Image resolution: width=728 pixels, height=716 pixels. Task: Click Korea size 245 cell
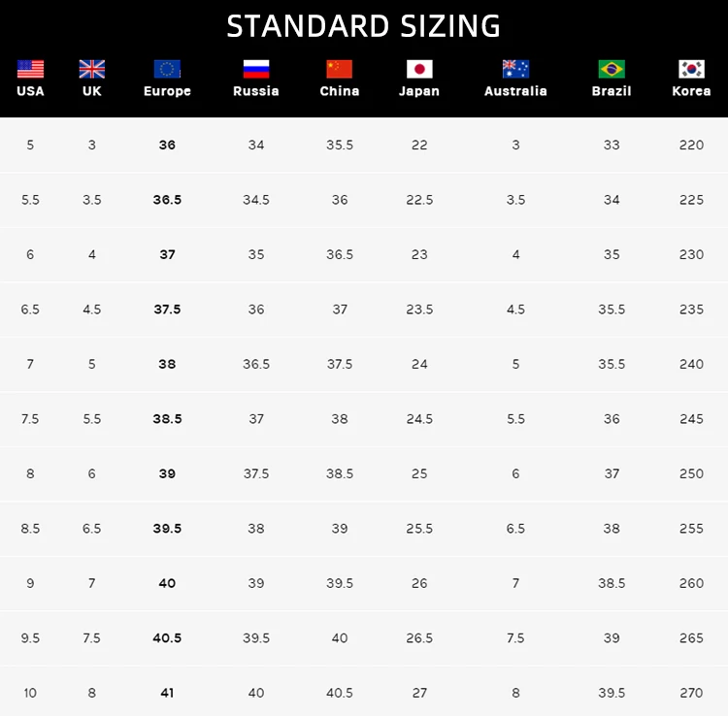691,419
